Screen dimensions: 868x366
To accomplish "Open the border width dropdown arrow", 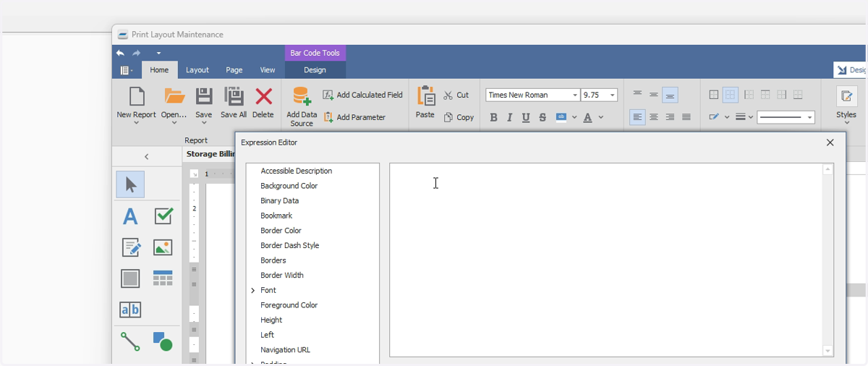I will (x=751, y=117).
